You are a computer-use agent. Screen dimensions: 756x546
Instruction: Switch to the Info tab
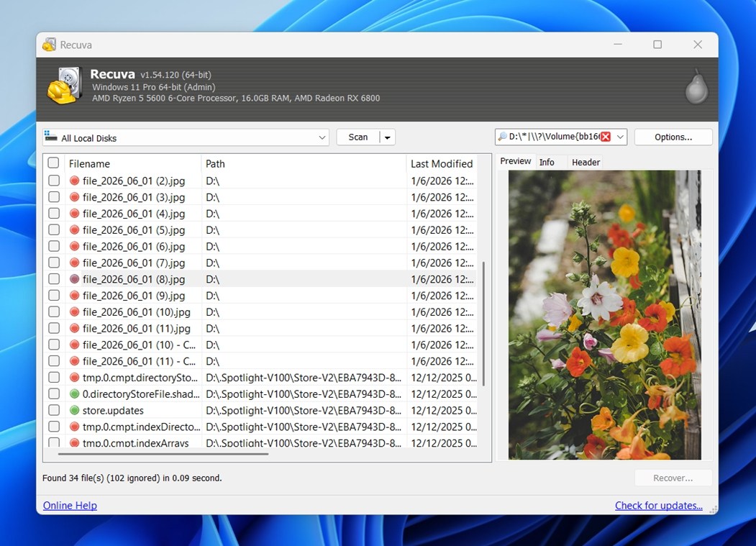[x=547, y=163]
